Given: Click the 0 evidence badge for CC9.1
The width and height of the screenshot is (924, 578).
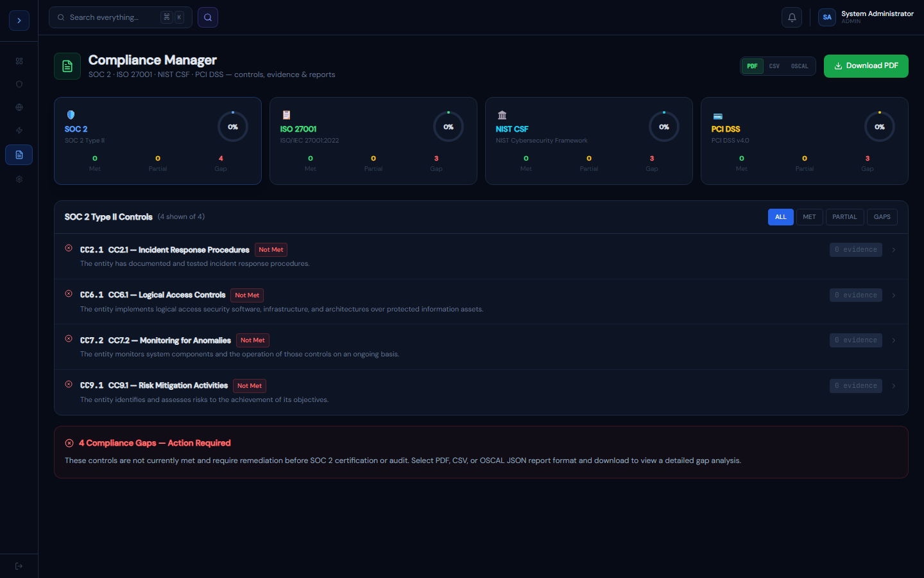Looking at the screenshot, I should (856, 386).
